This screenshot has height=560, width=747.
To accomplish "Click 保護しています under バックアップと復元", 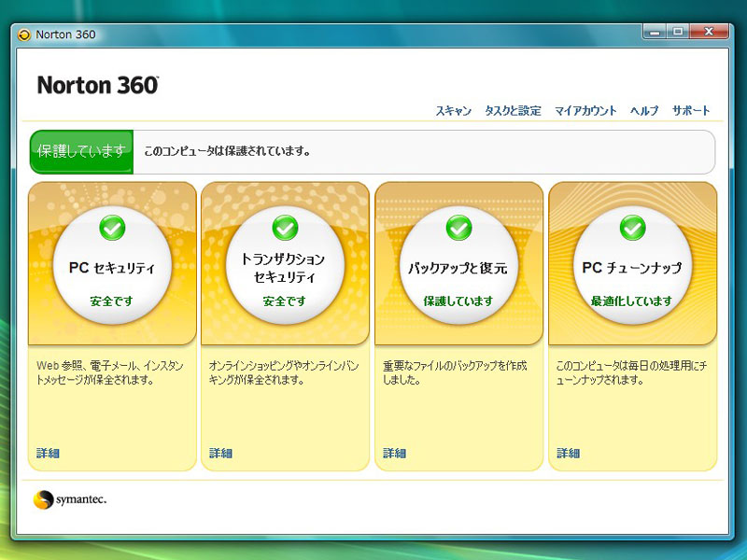I will 458,301.
